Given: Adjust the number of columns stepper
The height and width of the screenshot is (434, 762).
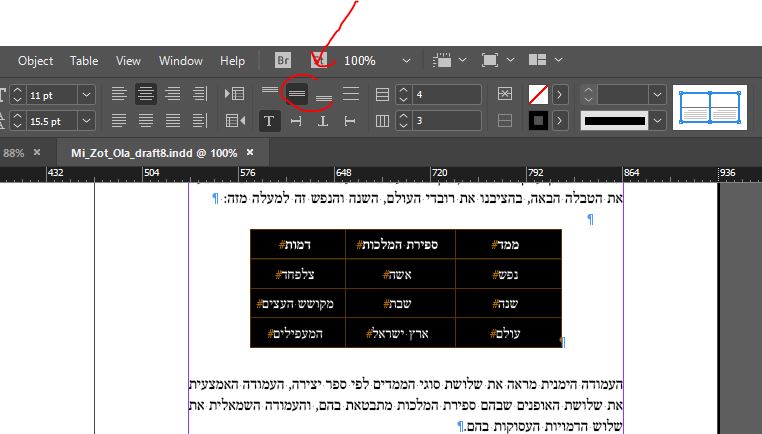Looking at the screenshot, I should (x=403, y=121).
